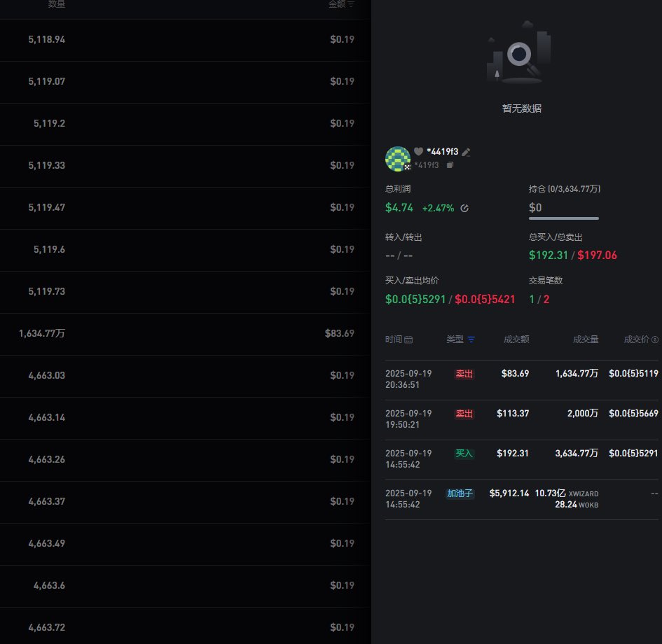The image size is (662, 644).
Task: Select price $0.0{5}5669
Action: (x=633, y=413)
